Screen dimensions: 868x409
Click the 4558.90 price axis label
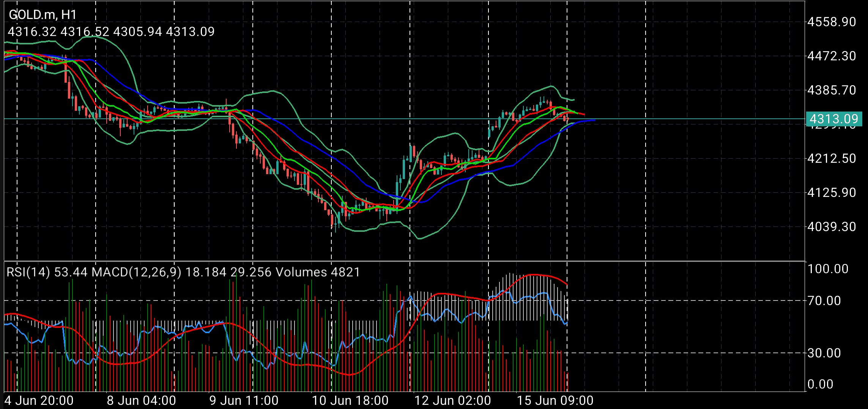click(x=832, y=22)
